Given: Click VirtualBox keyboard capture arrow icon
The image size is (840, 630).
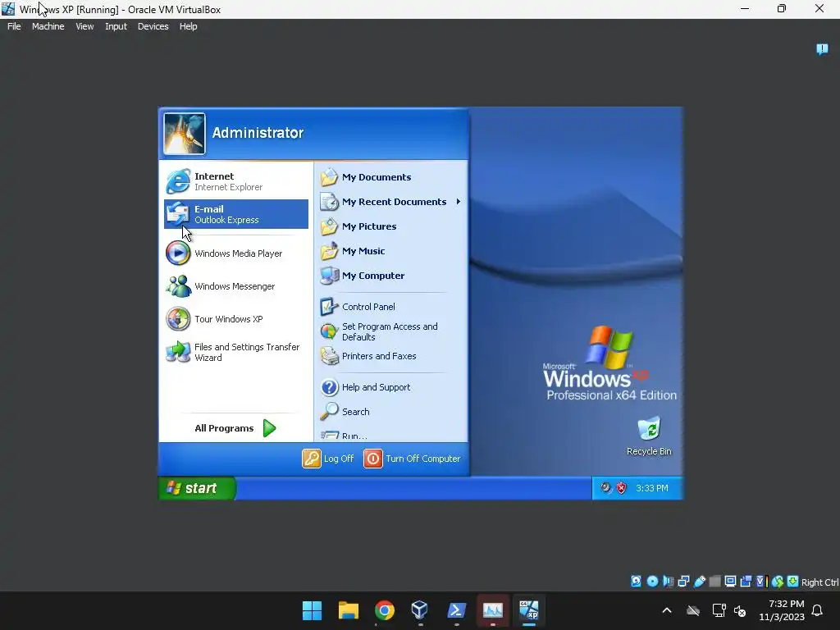Looking at the screenshot, I should 793,582.
